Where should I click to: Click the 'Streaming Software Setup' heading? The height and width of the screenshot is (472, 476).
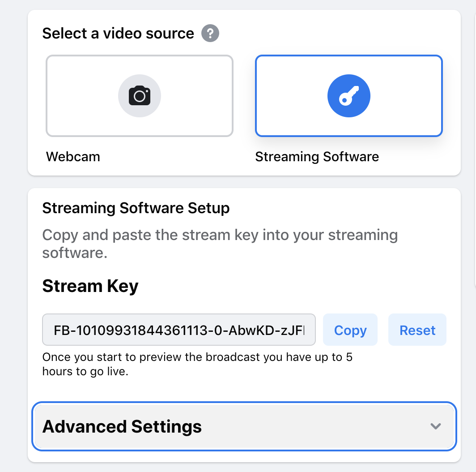[136, 208]
